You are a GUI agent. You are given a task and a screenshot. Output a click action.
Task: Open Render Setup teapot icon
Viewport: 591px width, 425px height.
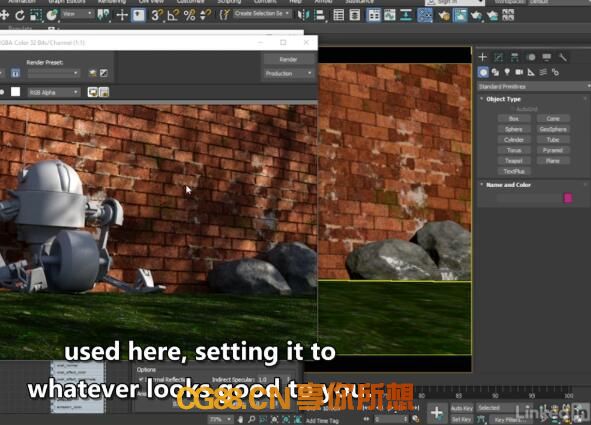tap(444, 15)
